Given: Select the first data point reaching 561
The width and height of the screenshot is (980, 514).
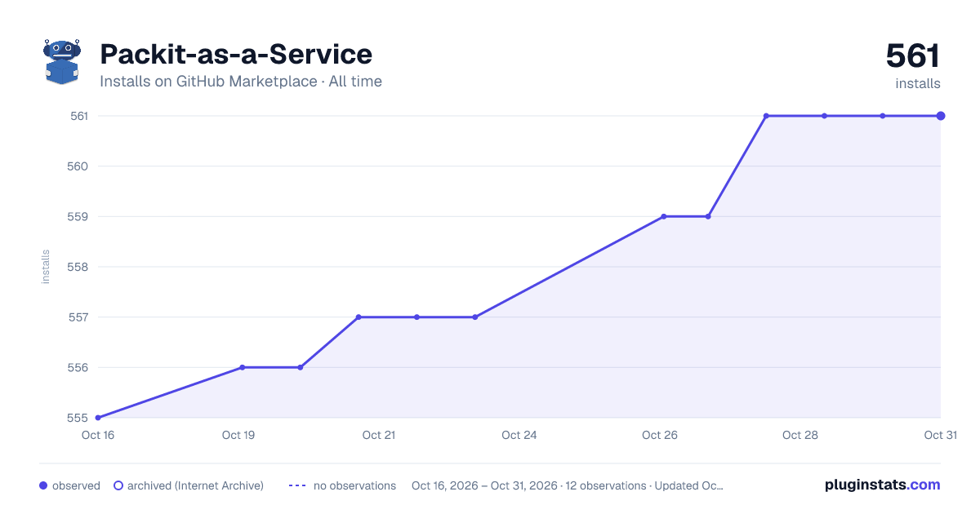Looking at the screenshot, I should pos(766,116).
